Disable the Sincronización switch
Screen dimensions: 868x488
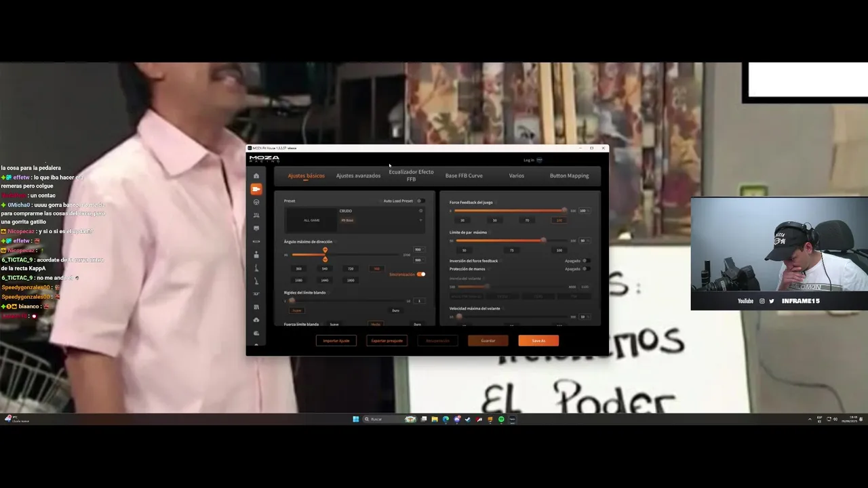tap(421, 274)
